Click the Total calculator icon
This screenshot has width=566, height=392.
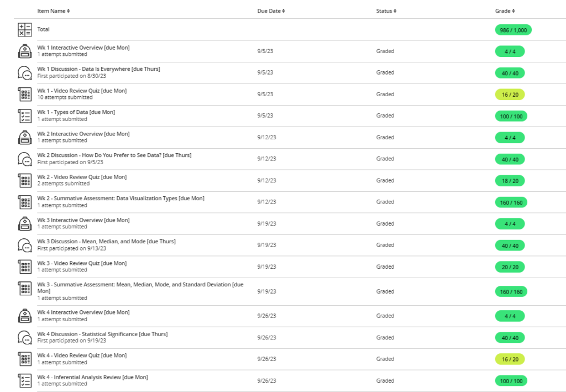pyautogui.click(x=25, y=30)
